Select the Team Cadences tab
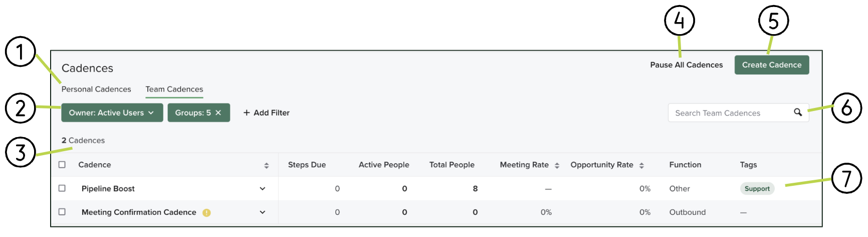Image resolution: width=868 pixels, height=237 pixels. click(174, 89)
